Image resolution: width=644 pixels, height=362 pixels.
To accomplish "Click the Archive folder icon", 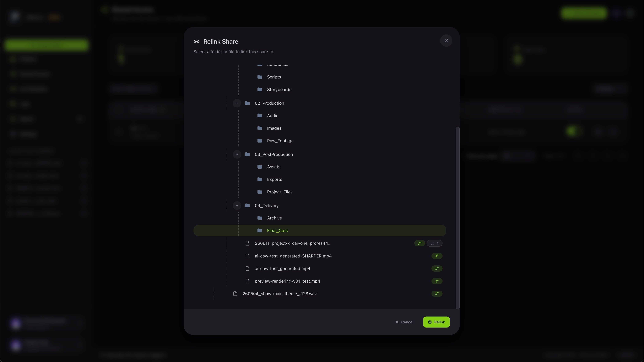I will (260, 218).
